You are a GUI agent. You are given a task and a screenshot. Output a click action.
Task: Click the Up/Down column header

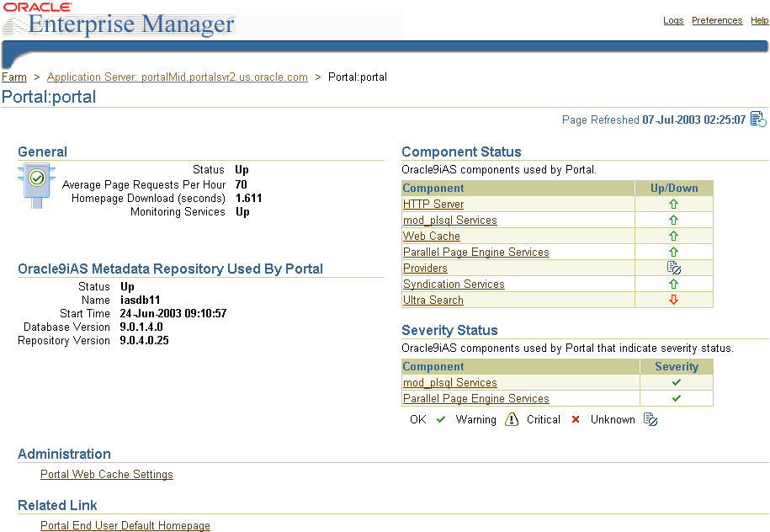pos(674,189)
